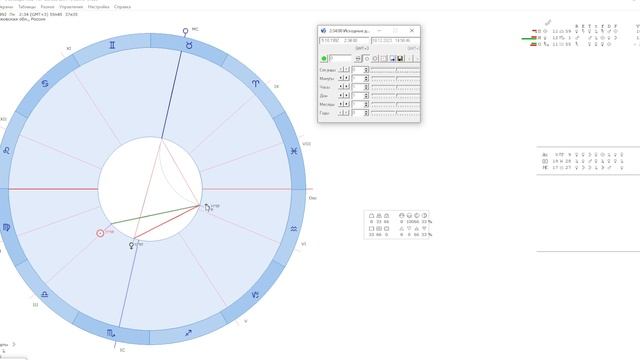Click the Taurus sign on the zodiac ring

click(x=189, y=45)
